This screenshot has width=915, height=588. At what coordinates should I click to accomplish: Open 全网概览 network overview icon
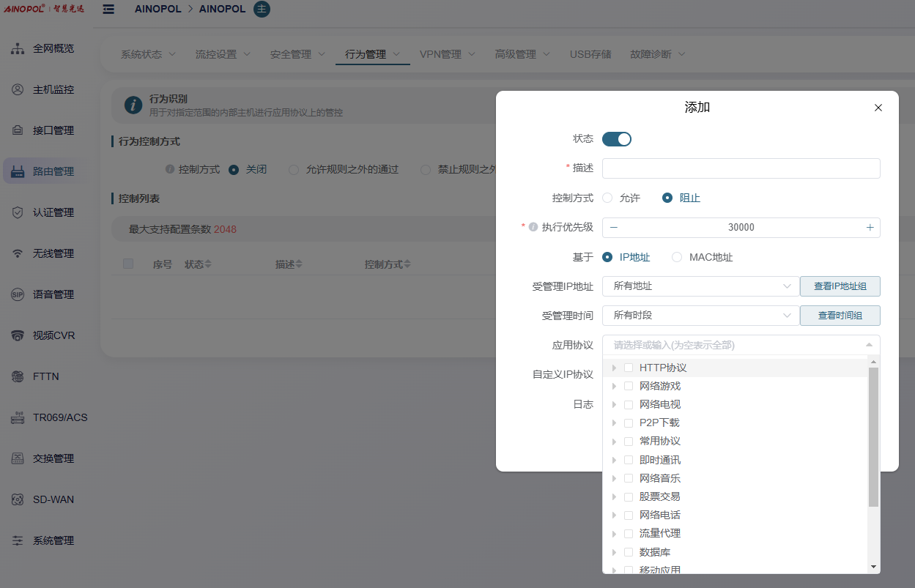point(18,48)
